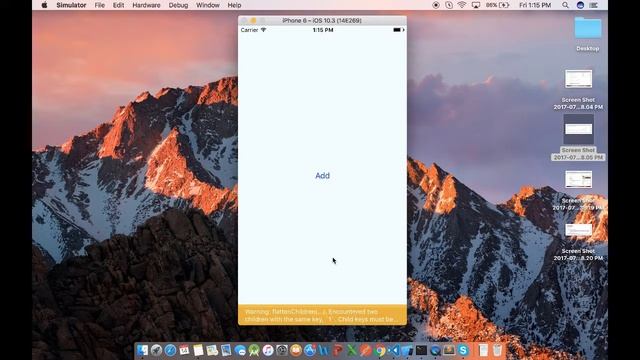This screenshot has height=360, width=640.
Task: Open the Debug menu
Action: pyautogui.click(x=178, y=5)
